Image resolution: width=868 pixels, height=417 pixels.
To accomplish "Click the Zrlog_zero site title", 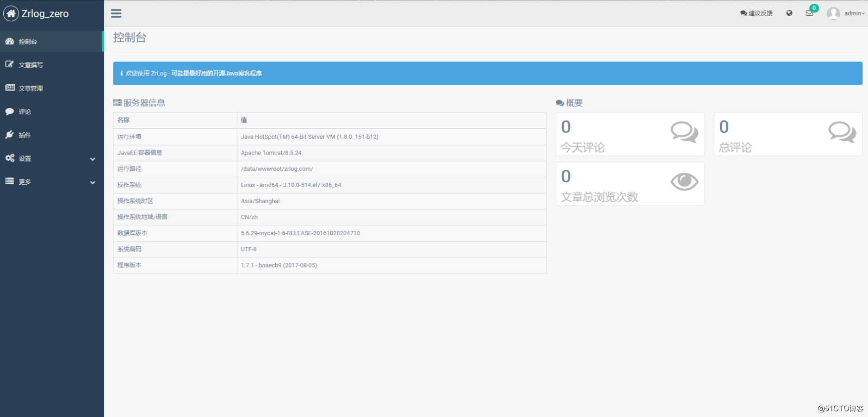I will [45, 14].
